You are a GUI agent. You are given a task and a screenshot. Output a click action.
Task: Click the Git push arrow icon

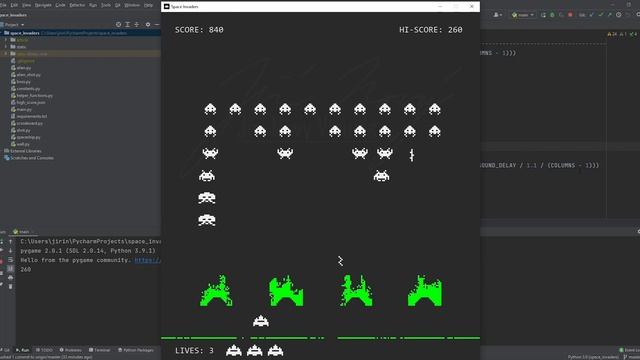pyautogui.click(x=609, y=15)
